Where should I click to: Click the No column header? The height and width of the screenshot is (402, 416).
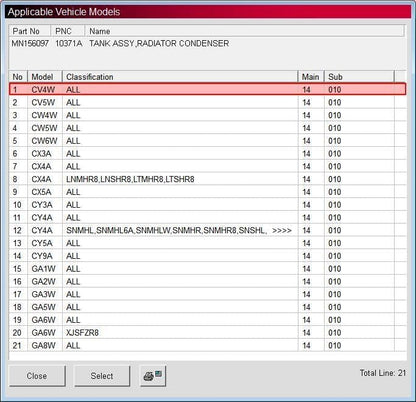(18, 77)
